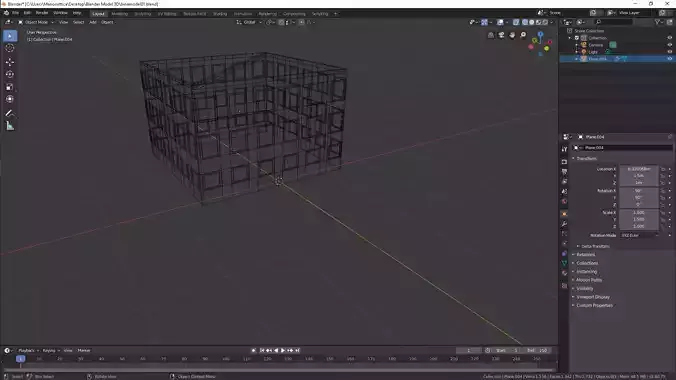Open the Render properties tab

tap(564, 162)
